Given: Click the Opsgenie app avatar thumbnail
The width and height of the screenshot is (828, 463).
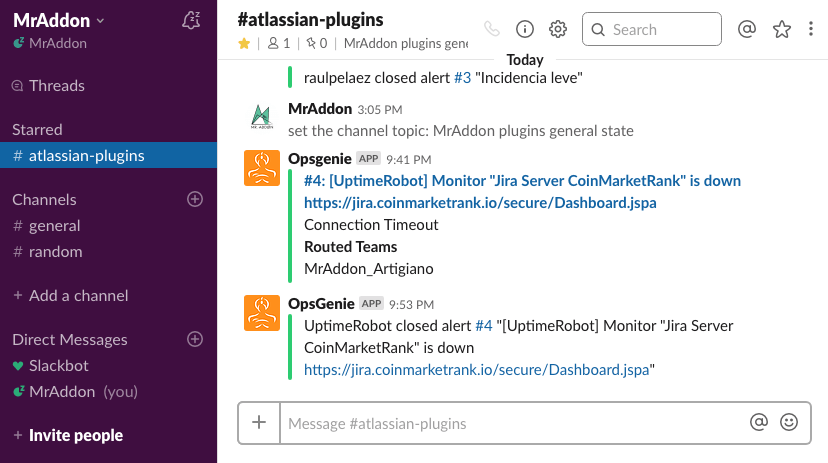Looking at the screenshot, I should [262, 168].
